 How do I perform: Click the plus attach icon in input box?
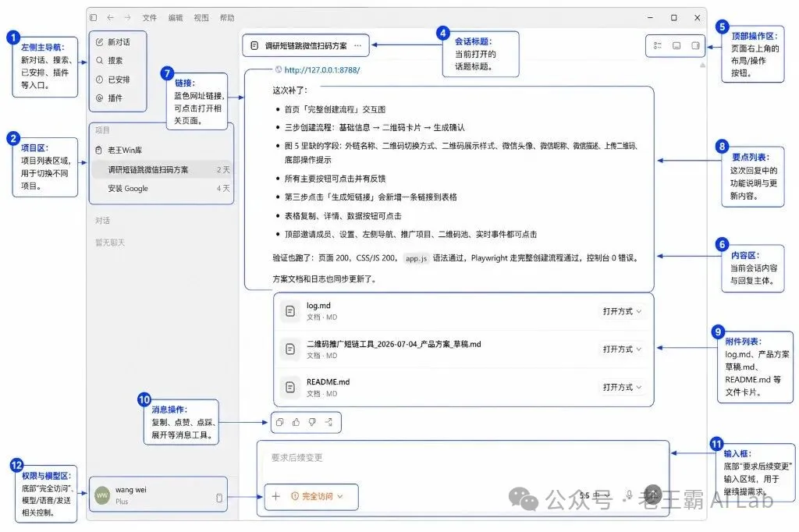pos(275,496)
